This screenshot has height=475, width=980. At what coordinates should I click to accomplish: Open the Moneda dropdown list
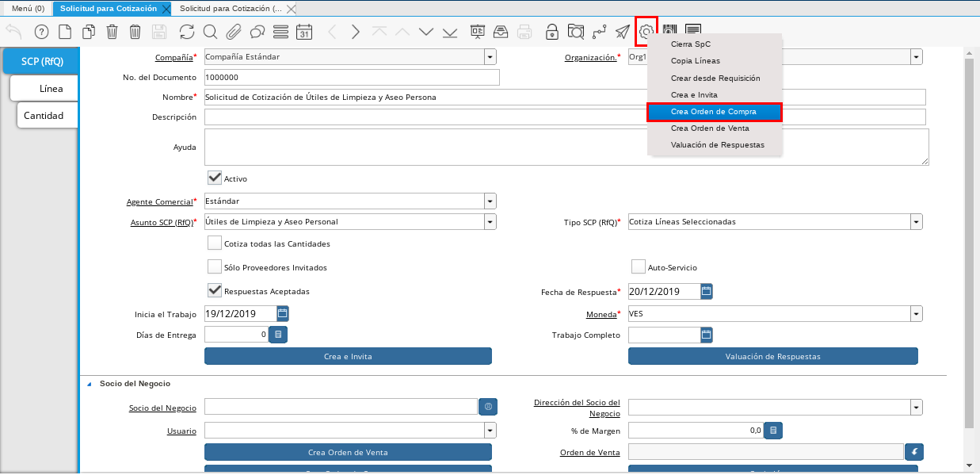click(x=916, y=314)
